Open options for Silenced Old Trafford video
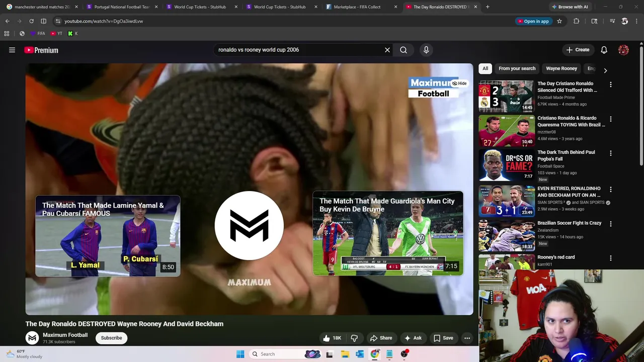 click(611, 84)
